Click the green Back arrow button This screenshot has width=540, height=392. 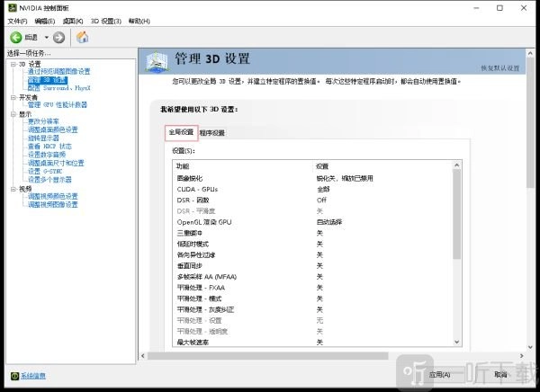coord(16,37)
